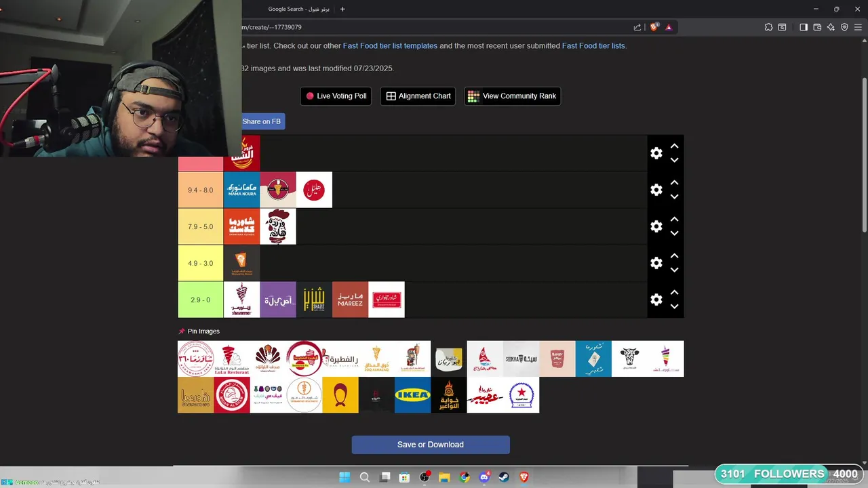Move the 4.9 - 3.0 row down
This screenshot has width=868, height=488.
(x=674, y=270)
